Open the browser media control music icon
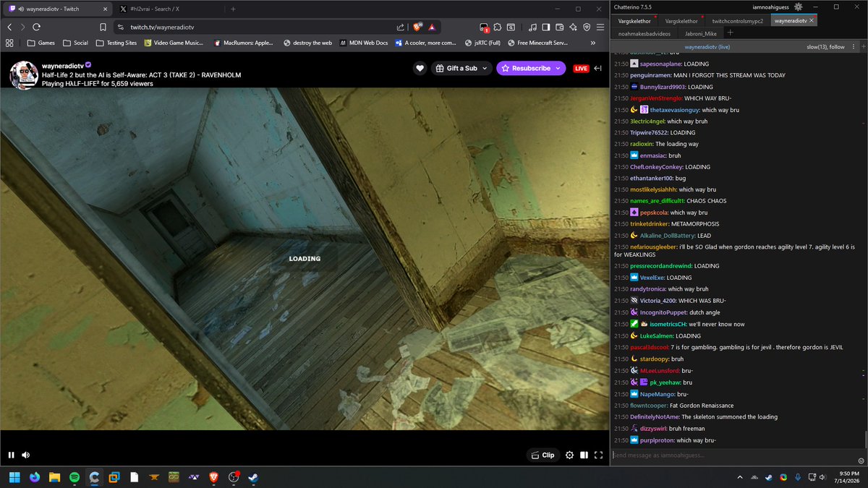Image resolution: width=868 pixels, height=488 pixels. [x=532, y=27]
